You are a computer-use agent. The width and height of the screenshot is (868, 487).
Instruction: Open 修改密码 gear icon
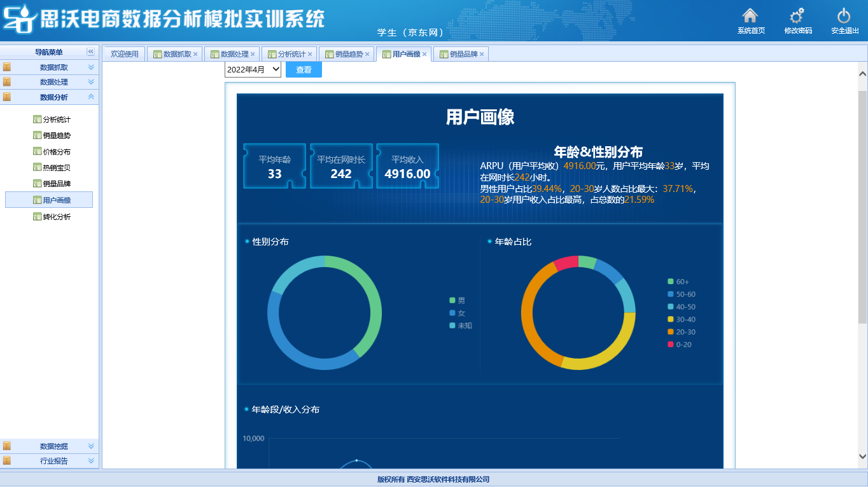[x=797, y=17]
